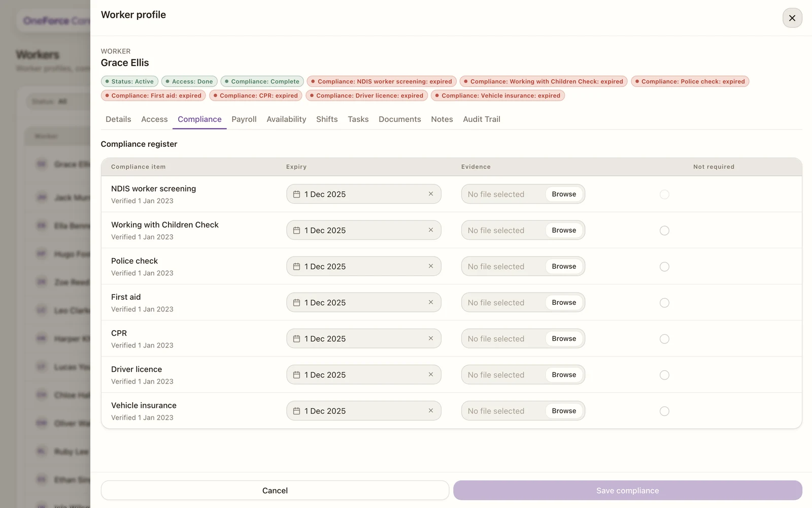Screen dimensions: 812x508
Task: Browse evidence file for Working with Children Check
Action: [x=564, y=230]
